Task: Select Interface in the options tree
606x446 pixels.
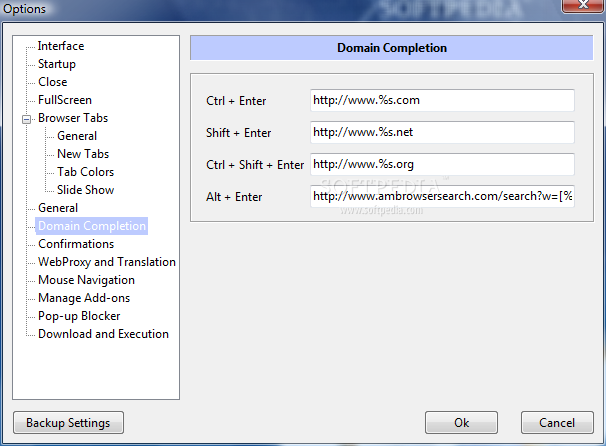Action: click(x=61, y=46)
